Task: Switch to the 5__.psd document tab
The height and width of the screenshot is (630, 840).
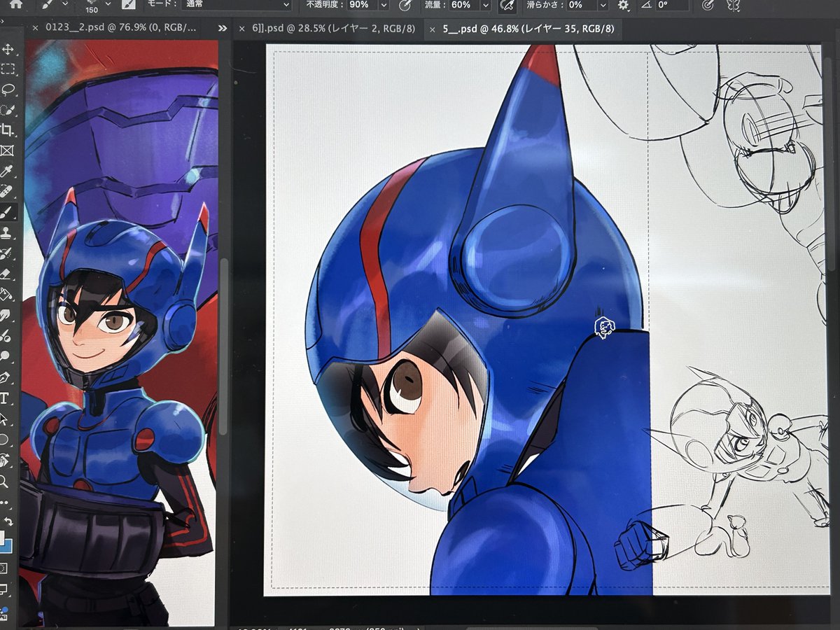Action: (x=529, y=29)
